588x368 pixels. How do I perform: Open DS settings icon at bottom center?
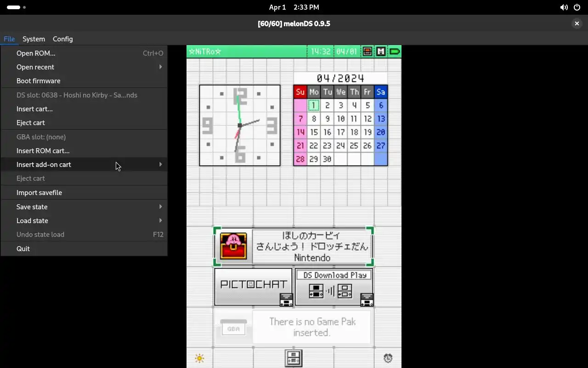[294, 358]
